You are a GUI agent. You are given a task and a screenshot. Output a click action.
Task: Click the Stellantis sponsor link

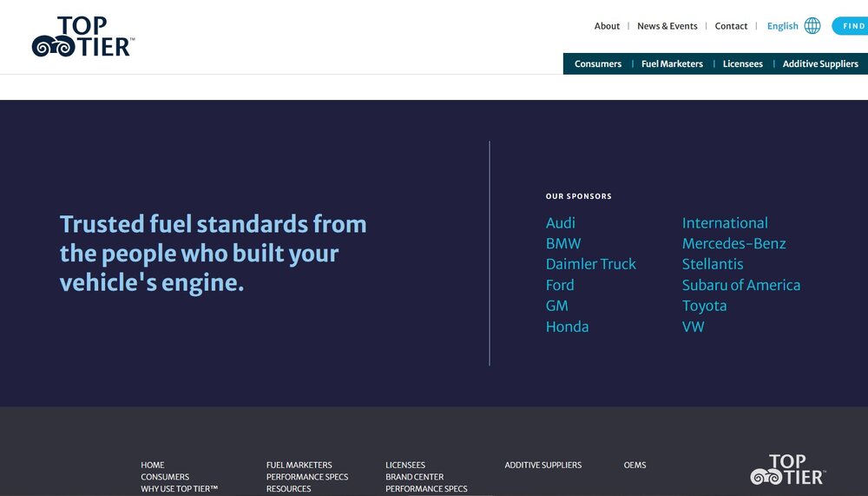tap(713, 264)
